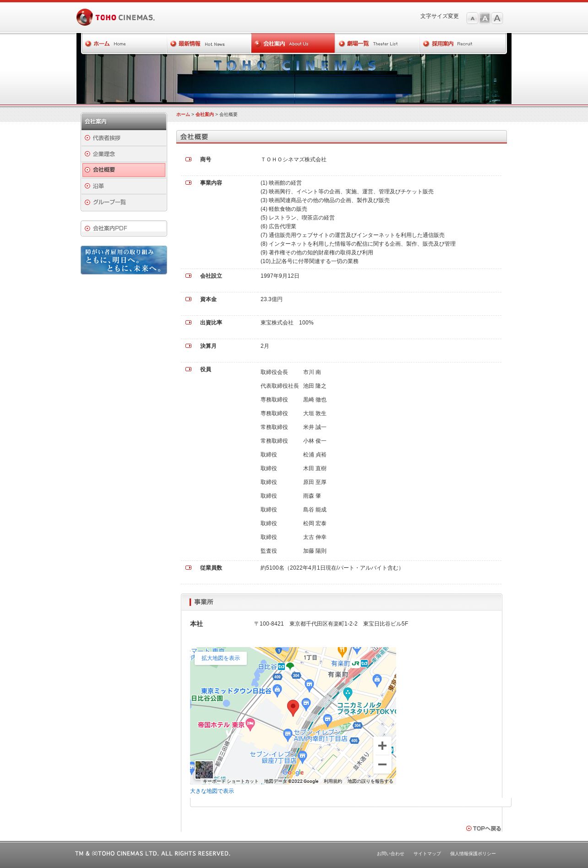This screenshot has width=588, height=868.
Task: Select the small font size button
Action: coord(472,18)
